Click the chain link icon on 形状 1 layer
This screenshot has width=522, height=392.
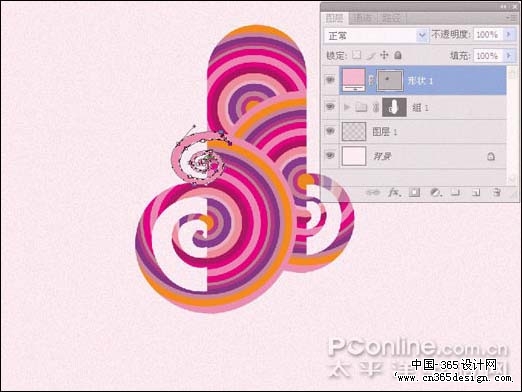(371, 80)
